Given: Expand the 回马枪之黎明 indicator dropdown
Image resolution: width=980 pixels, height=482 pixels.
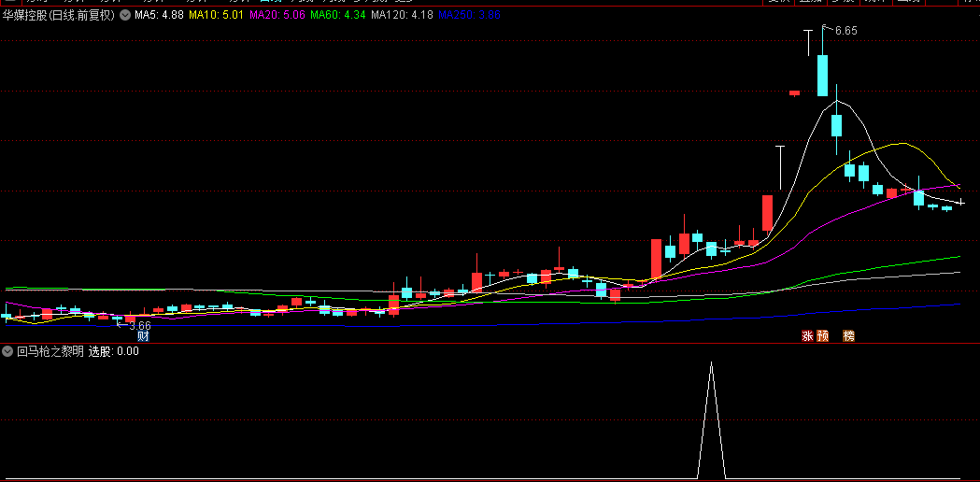Looking at the screenshot, I should [x=7, y=351].
